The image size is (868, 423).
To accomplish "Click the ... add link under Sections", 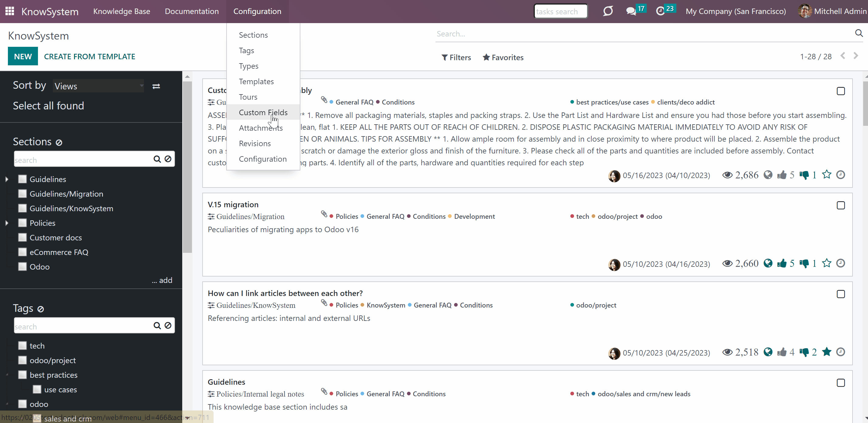I will point(162,280).
